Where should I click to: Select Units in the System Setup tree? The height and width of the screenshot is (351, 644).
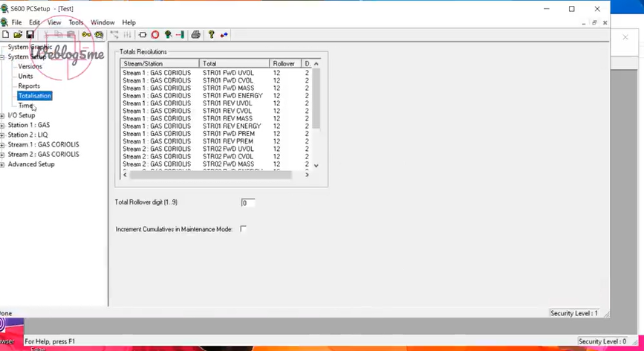click(25, 77)
